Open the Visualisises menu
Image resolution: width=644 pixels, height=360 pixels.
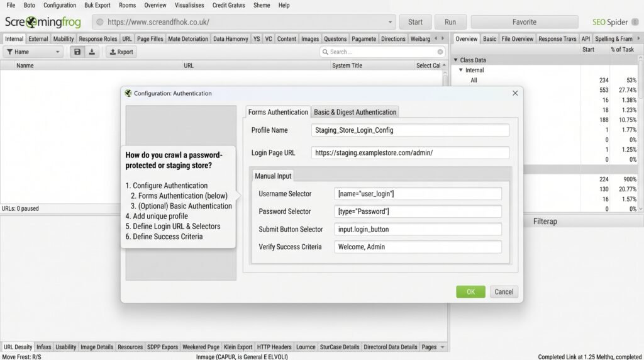[x=189, y=5]
